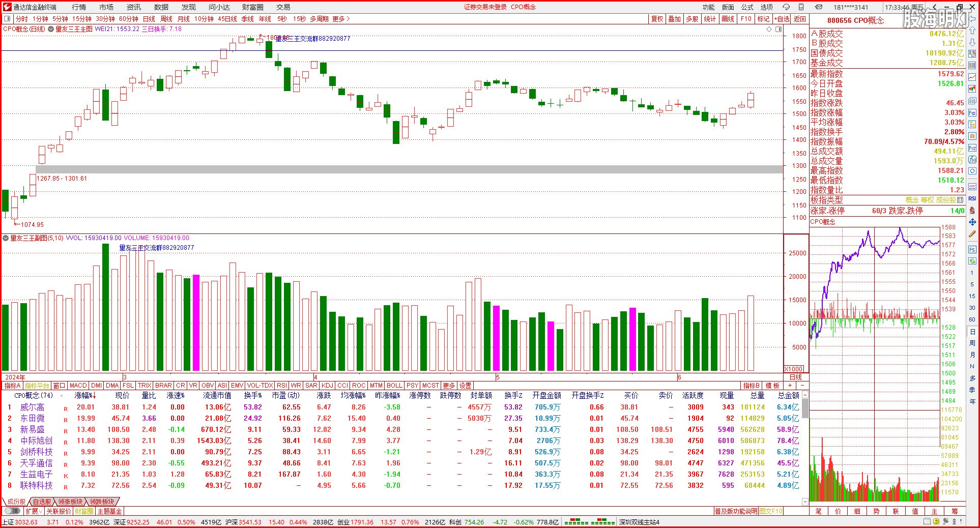Screen dimensions: 980x528
Task: Click the mobile phone icon
Action: [801, 7]
